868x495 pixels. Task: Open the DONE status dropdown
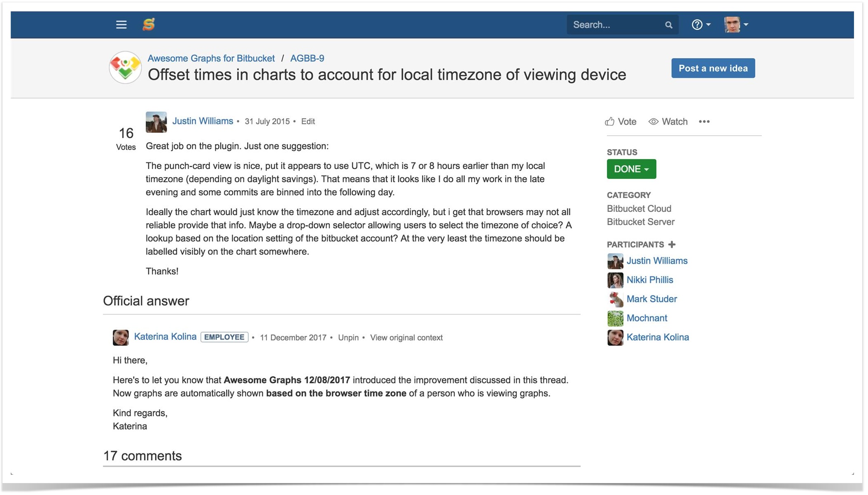(631, 169)
